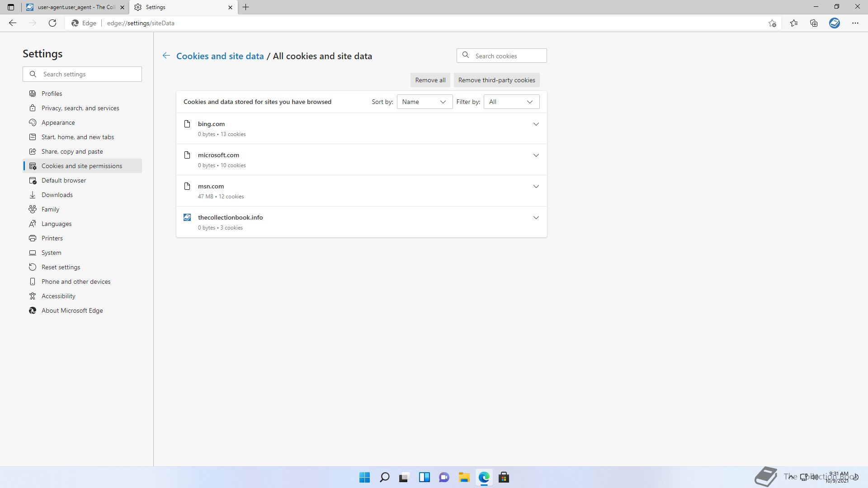
Task: Open Languages settings
Action: [82, 224]
